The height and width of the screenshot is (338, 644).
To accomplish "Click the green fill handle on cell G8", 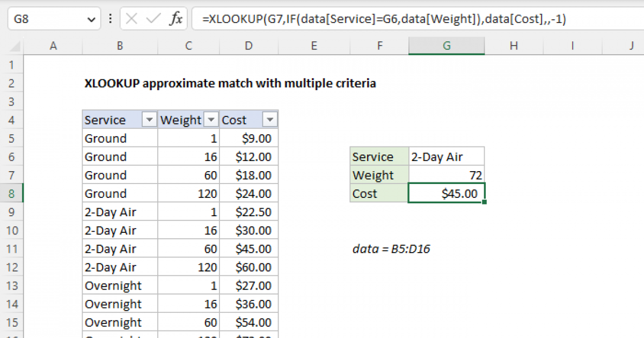I will 485,201.
